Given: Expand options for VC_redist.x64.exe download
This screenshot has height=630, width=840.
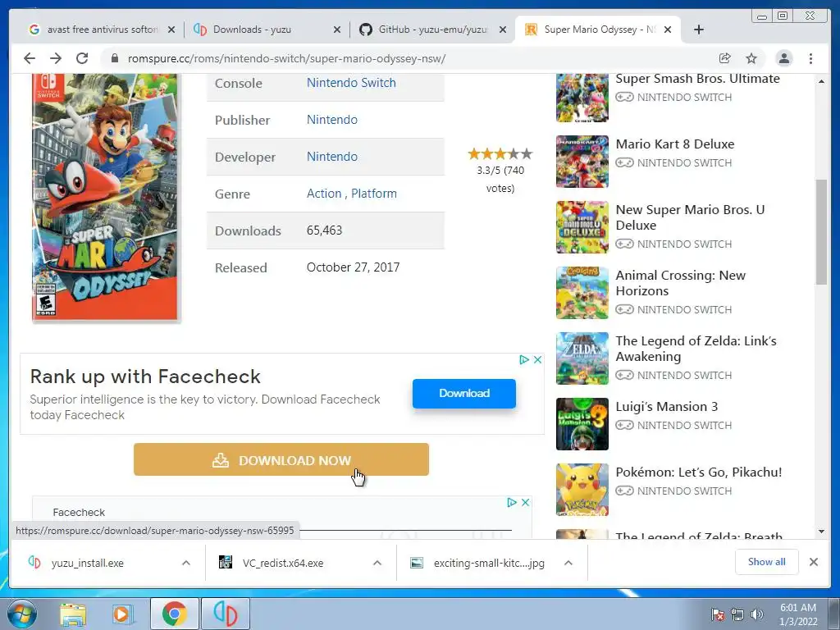Looking at the screenshot, I should pyautogui.click(x=377, y=563).
